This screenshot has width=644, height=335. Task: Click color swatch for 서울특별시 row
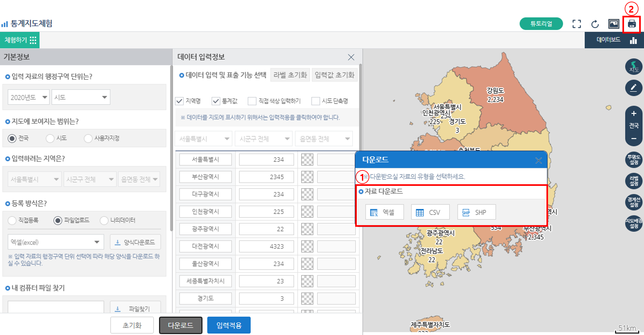pos(307,159)
